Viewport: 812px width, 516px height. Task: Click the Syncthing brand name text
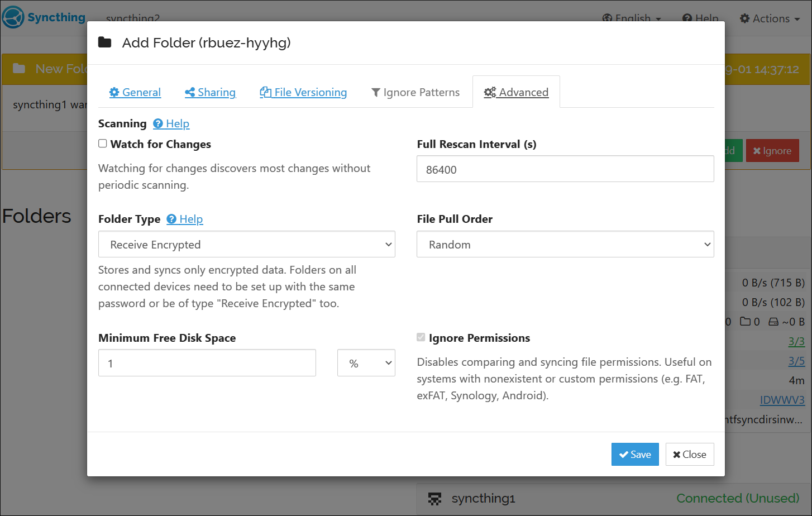pos(56,17)
